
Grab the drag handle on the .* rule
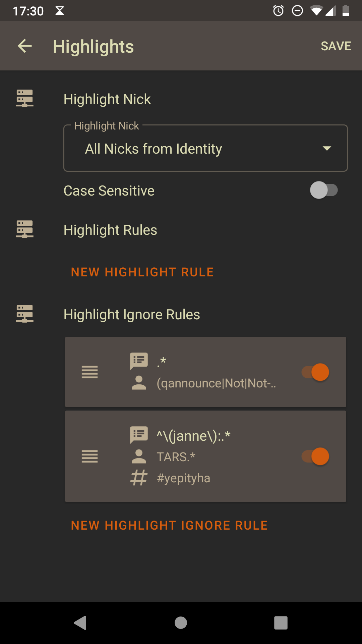click(x=89, y=372)
